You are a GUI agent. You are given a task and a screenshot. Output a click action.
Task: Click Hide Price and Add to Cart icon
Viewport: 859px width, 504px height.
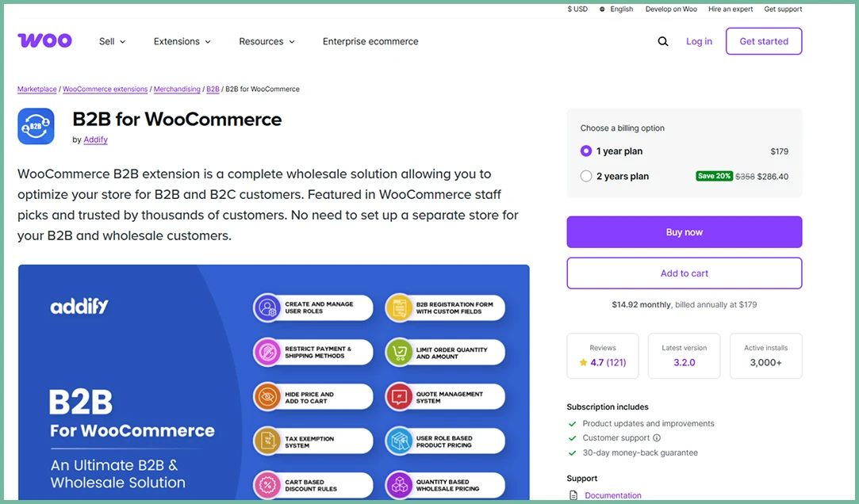coord(267,397)
